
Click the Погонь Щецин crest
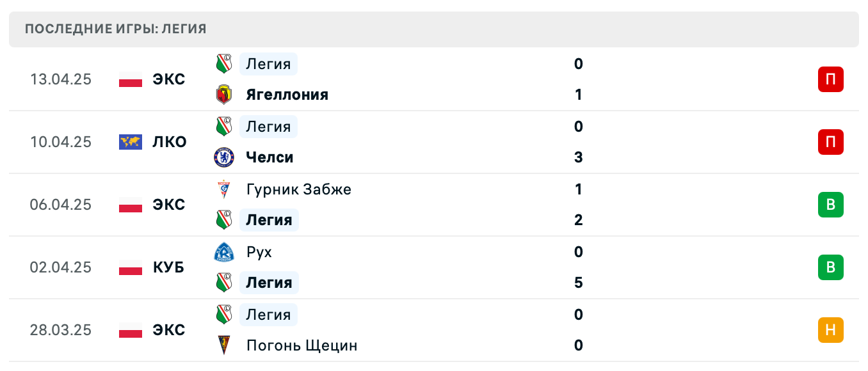[x=224, y=345]
